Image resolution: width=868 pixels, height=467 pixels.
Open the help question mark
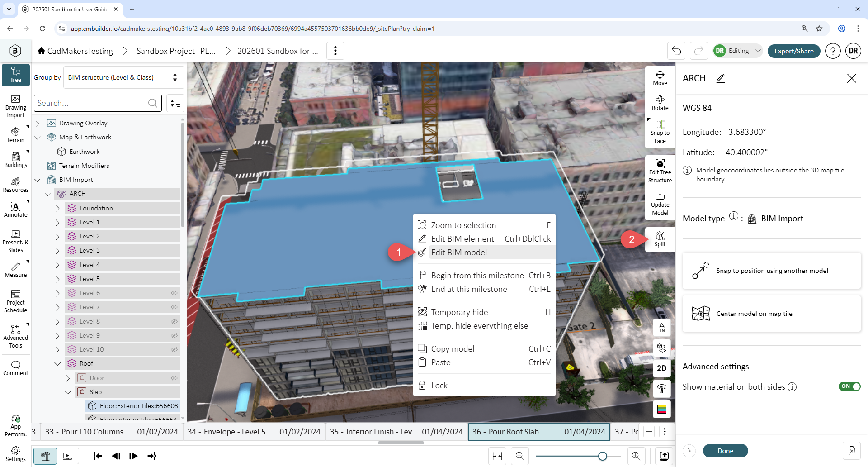click(833, 51)
